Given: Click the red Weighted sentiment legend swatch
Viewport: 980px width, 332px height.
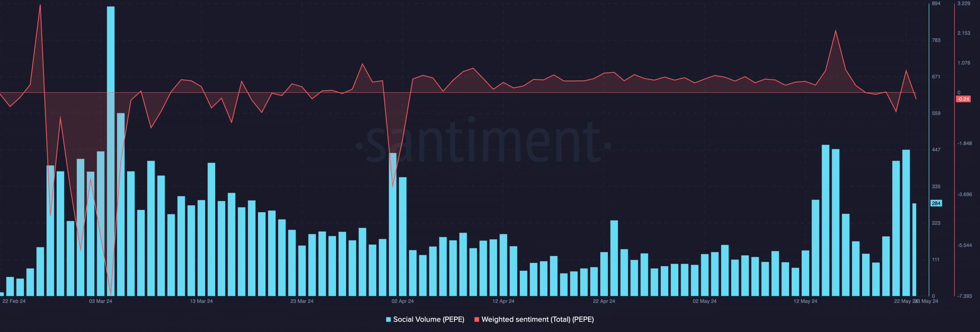Looking at the screenshot, I should (x=477, y=319).
